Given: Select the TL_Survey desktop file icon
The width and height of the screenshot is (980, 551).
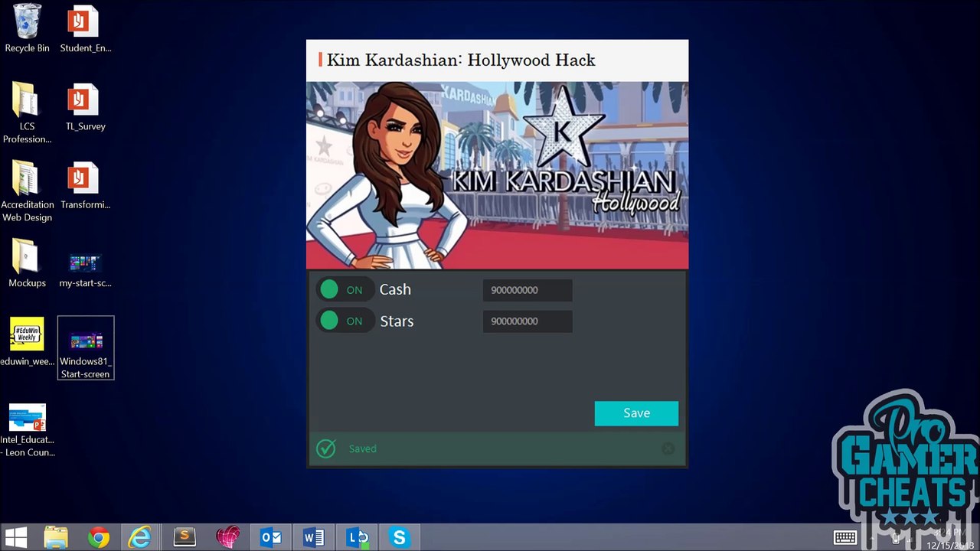Looking at the screenshot, I should pyautogui.click(x=85, y=107).
